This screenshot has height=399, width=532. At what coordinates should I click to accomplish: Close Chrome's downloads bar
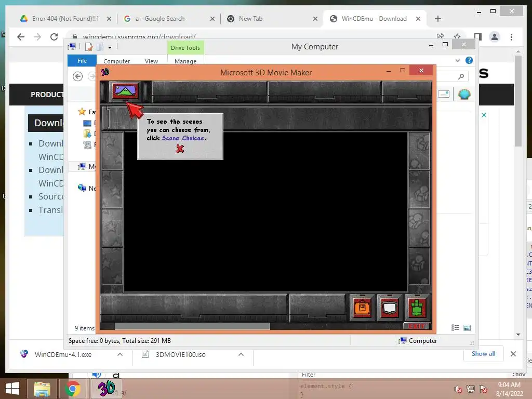(x=513, y=354)
